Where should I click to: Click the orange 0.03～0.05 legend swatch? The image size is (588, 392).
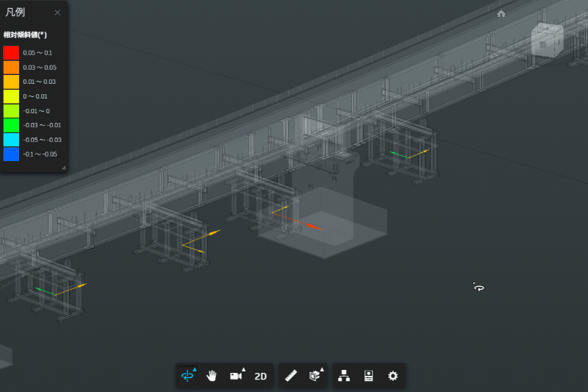[x=11, y=68]
